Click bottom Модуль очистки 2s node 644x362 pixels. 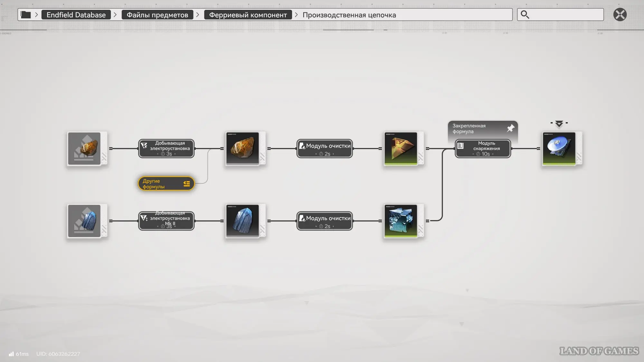(x=324, y=221)
